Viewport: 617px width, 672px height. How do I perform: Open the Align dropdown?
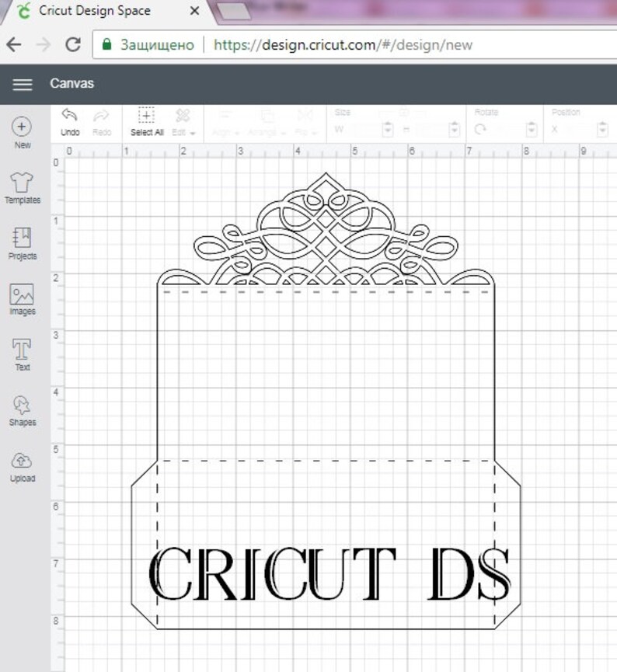tap(225, 124)
